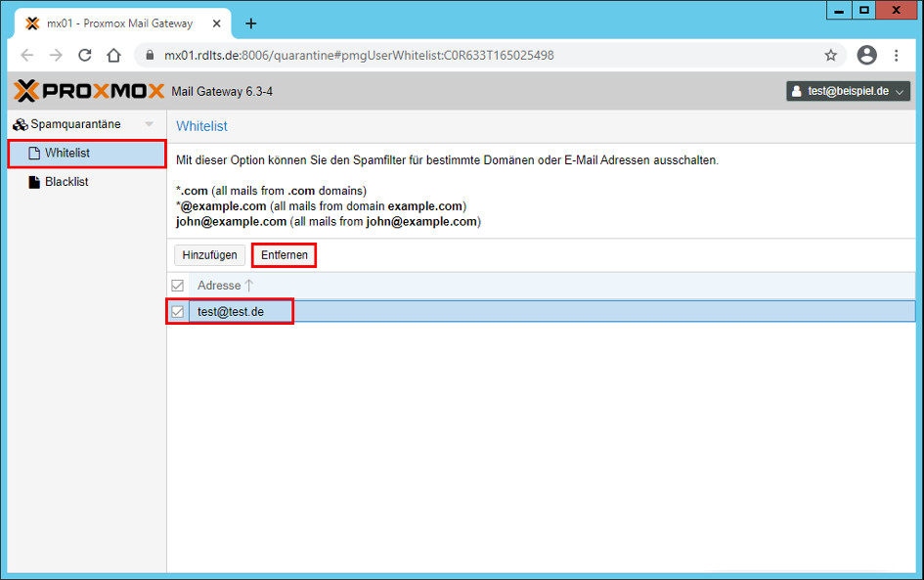Screen dimensions: 924x580
Task: Toggle the select-all header checkbox
Action: [x=178, y=286]
